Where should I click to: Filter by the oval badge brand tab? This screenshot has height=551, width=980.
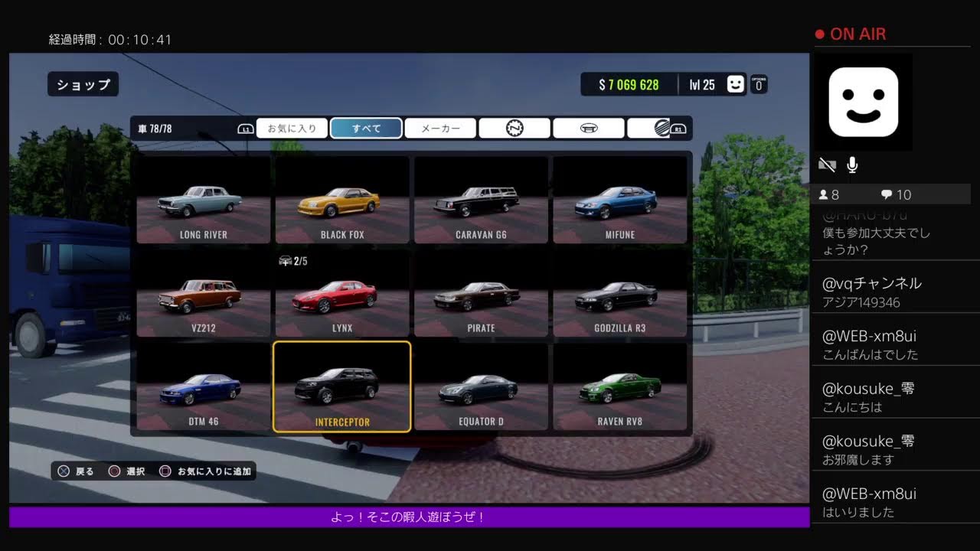589,128
